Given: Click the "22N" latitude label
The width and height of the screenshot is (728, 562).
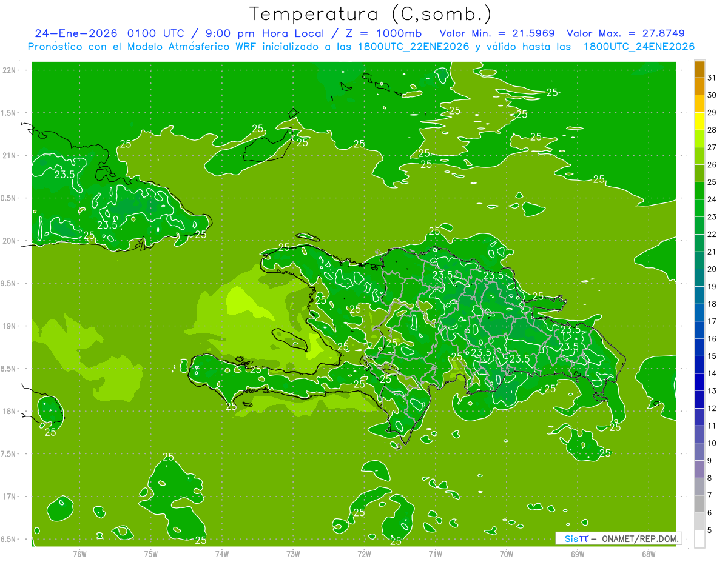Looking at the screenshot, I should (x=9, y=70).
